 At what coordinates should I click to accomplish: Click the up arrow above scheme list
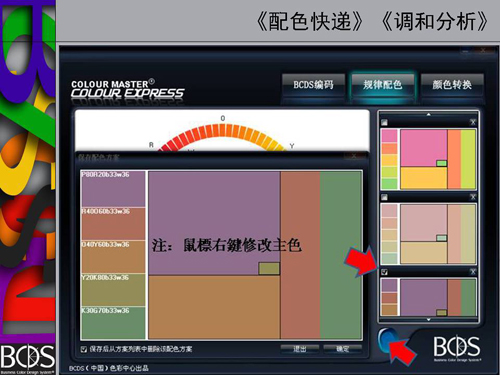429,114
